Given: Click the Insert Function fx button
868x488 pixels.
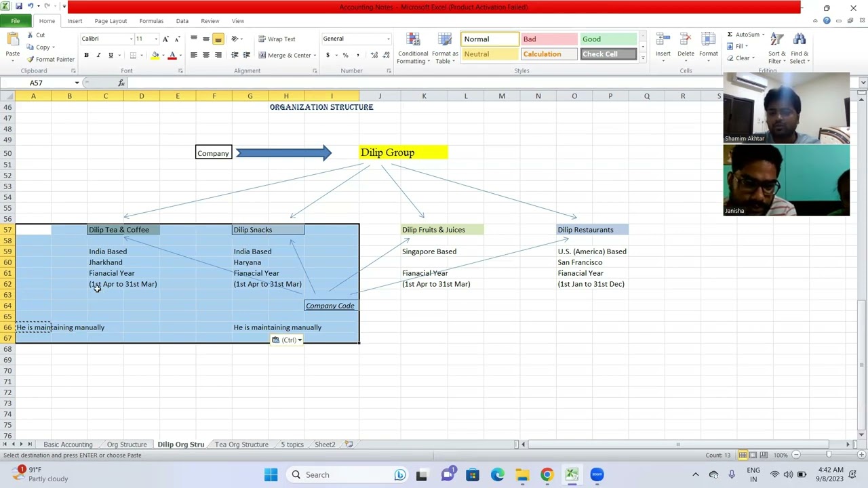Looking at the screenshot, I should [x=121, y=83].
